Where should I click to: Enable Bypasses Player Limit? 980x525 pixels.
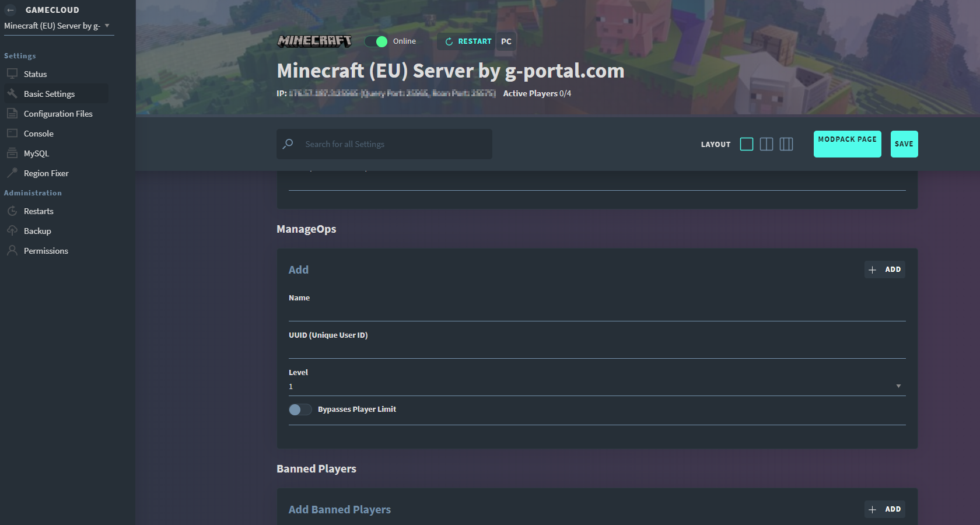tap(300, 409)
